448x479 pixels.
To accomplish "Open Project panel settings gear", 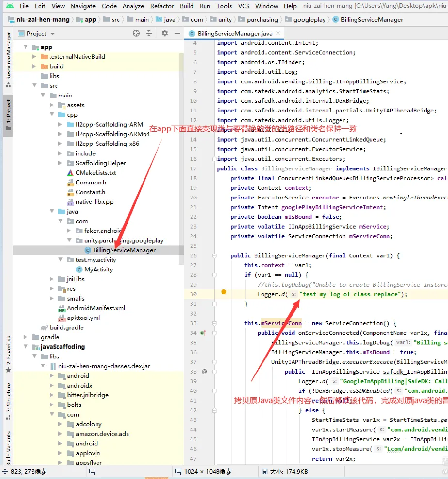I will [x=165, y=33].
